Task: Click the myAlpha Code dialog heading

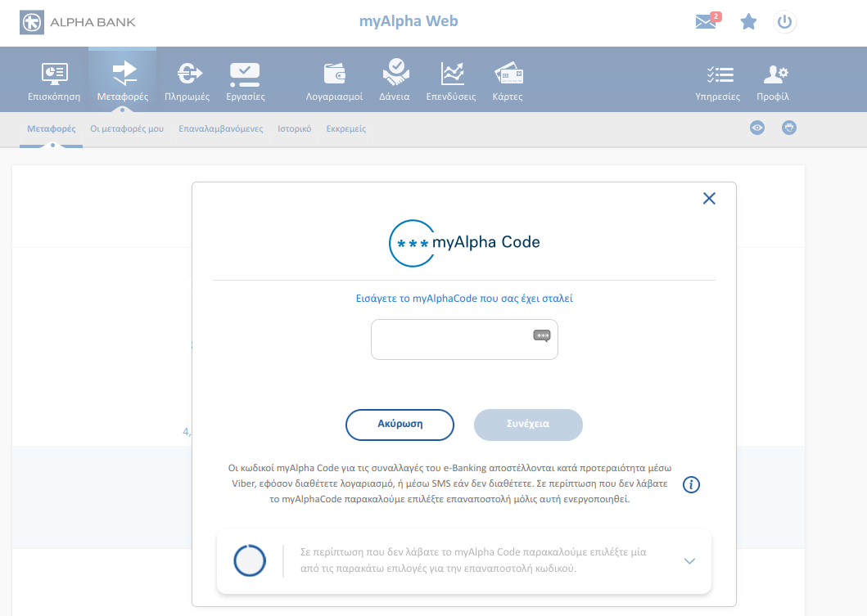Action: (464, 243)
